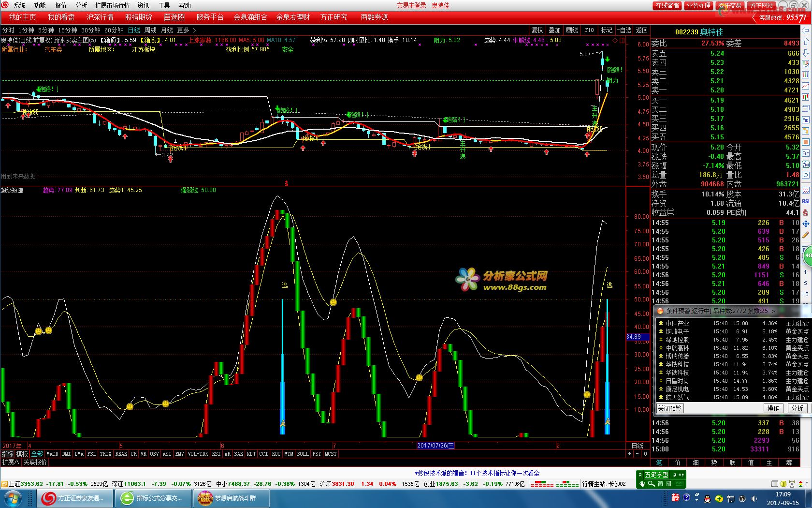
Task: Select the pencil drawing icon in sidebar
Action: click(x=806, y=235)
